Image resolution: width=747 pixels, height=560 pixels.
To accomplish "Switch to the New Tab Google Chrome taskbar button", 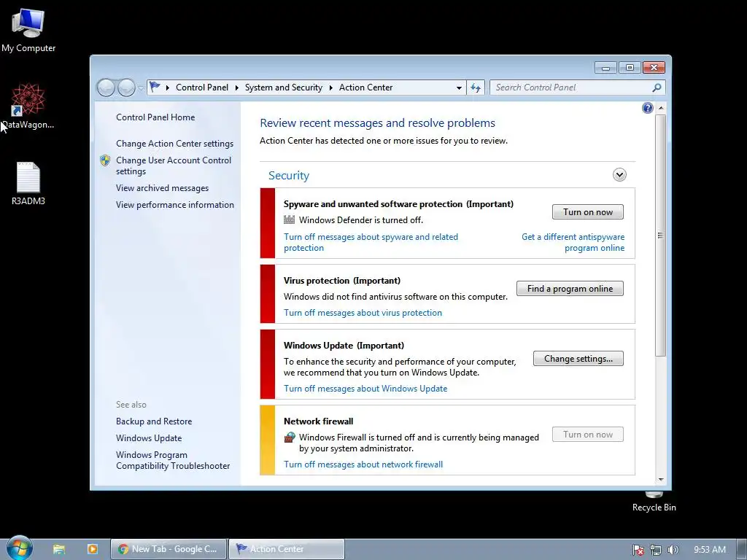I will click(169, 549).
